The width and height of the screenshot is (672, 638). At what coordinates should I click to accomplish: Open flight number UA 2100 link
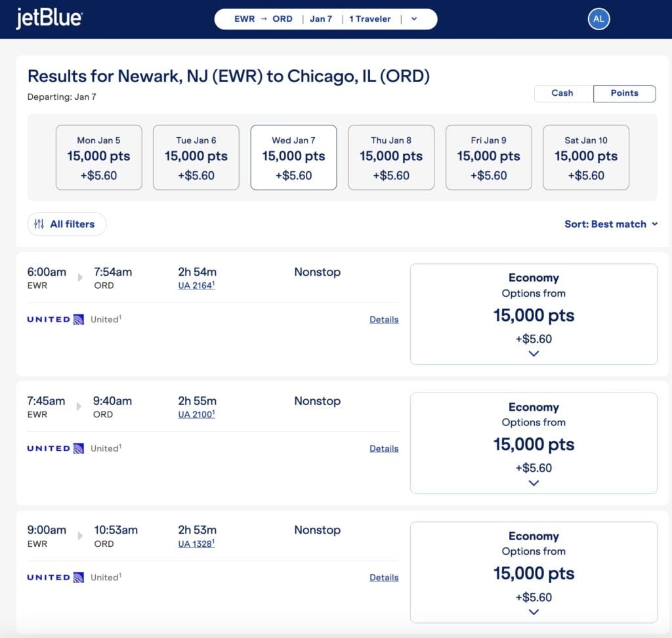[x=196, y=414]
